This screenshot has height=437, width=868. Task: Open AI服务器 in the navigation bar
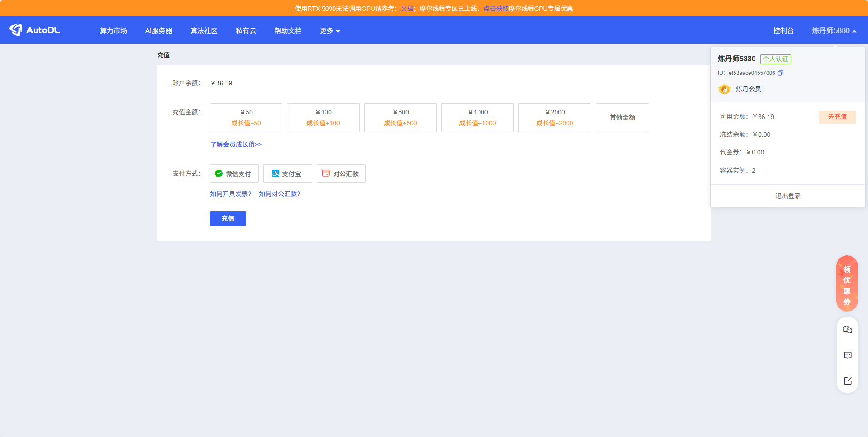click(158, 30)
